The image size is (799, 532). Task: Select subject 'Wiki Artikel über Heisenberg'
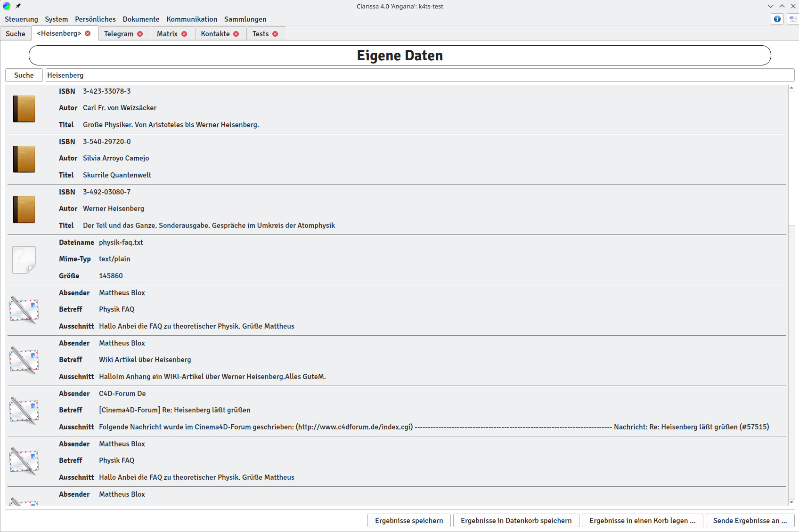145,360
